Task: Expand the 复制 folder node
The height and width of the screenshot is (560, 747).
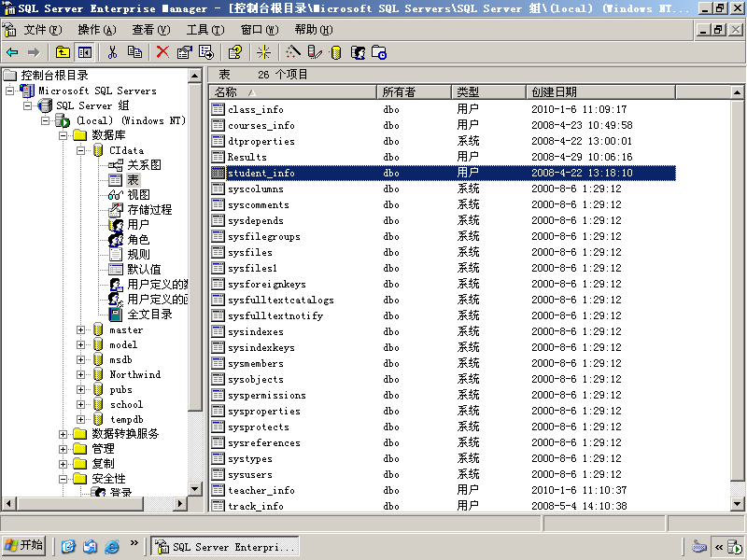Action: tap(63, 464)
